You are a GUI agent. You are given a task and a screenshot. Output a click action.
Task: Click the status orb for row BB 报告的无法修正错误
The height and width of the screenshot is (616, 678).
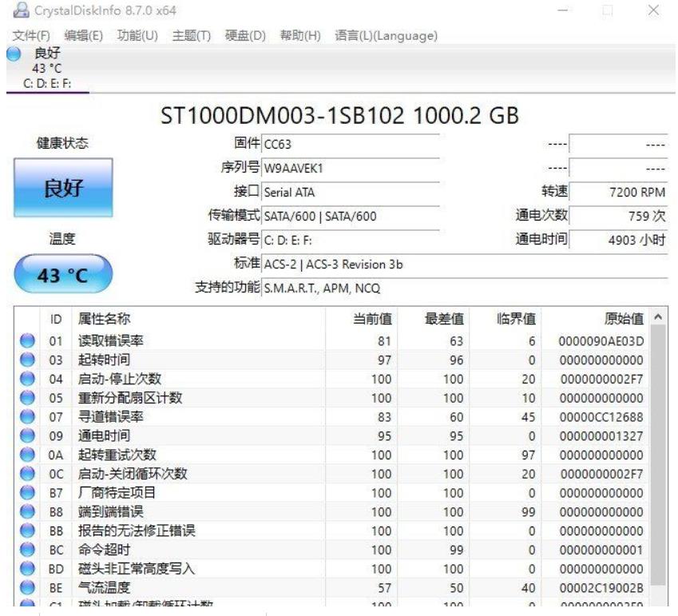pyautogui.click(x=27, y=531)
